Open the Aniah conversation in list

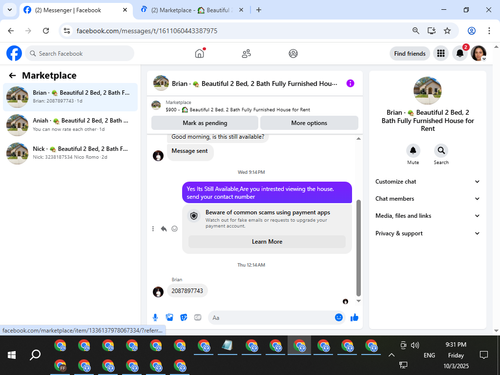(x=70, y=125)
